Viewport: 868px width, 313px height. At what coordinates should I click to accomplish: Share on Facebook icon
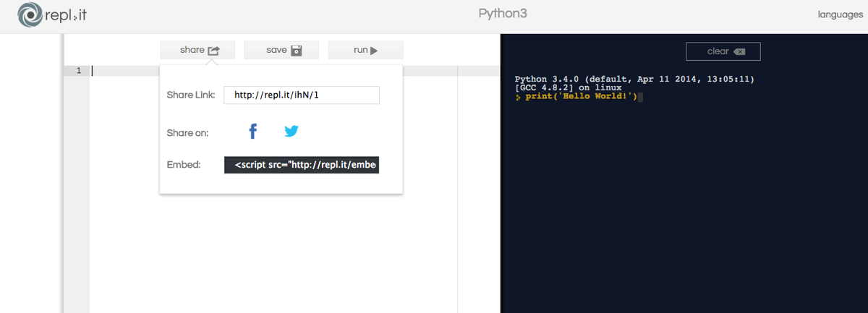(252, 131)
